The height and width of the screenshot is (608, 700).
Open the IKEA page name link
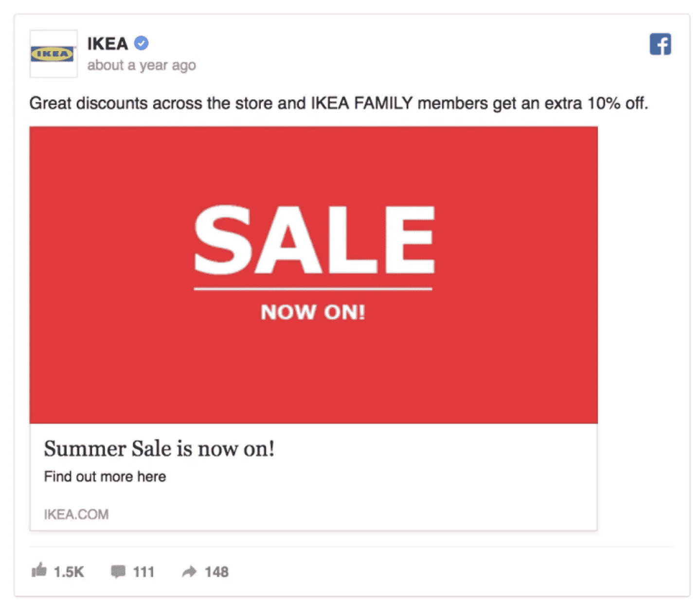tap(108, 44)
